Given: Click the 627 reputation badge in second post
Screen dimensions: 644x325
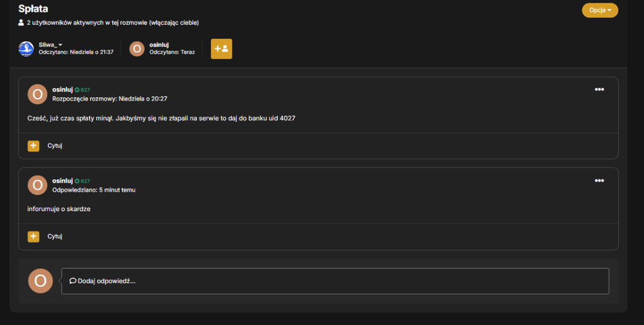Looking at the screenshot, I should 82,181.
